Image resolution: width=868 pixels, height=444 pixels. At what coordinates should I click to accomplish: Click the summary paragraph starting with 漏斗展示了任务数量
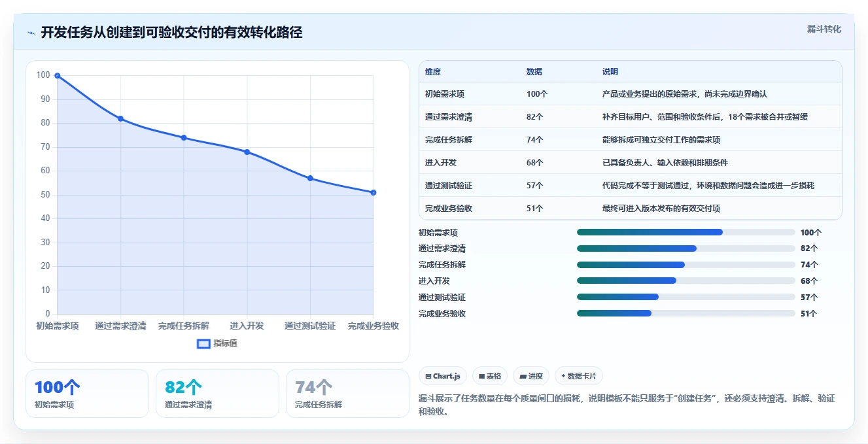pyautogui.click(x=627, y=405)
